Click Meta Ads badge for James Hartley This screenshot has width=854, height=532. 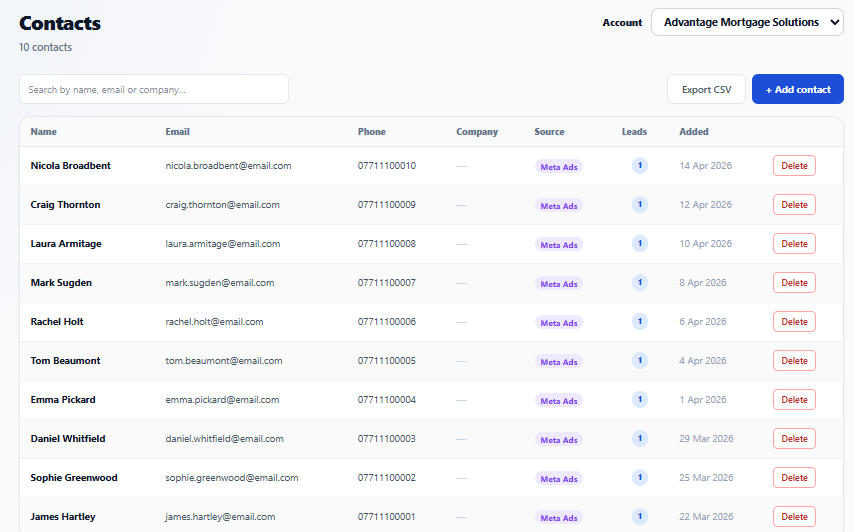[x=558, y=517]
